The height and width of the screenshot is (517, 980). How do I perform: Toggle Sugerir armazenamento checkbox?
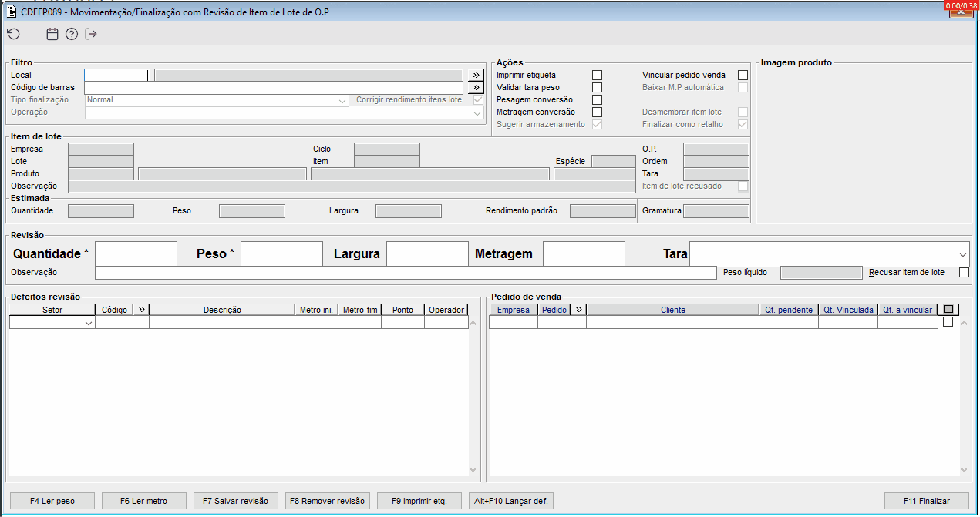coord(597,124)
